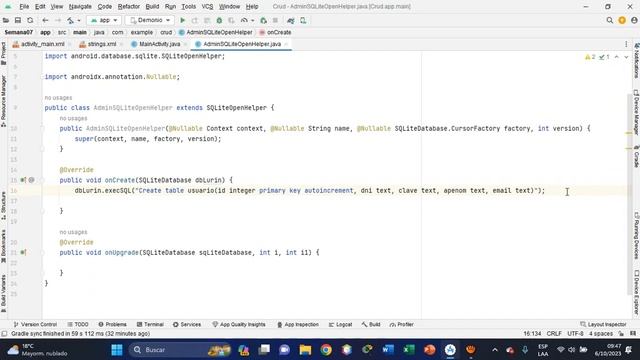Switch to strings.xml tab

coord(102,44)
